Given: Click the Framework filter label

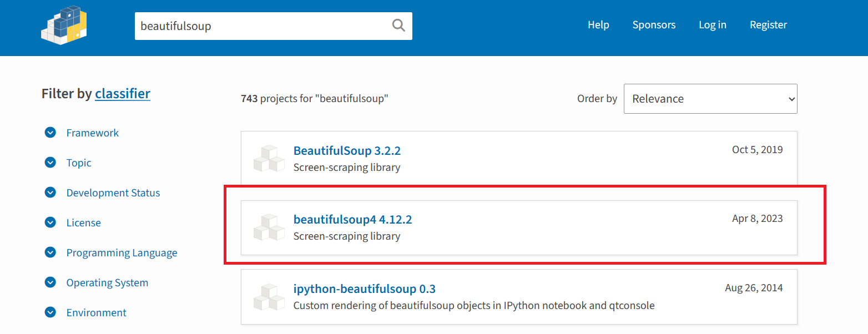Looking at the screenshot, I should tap(92, 133).
